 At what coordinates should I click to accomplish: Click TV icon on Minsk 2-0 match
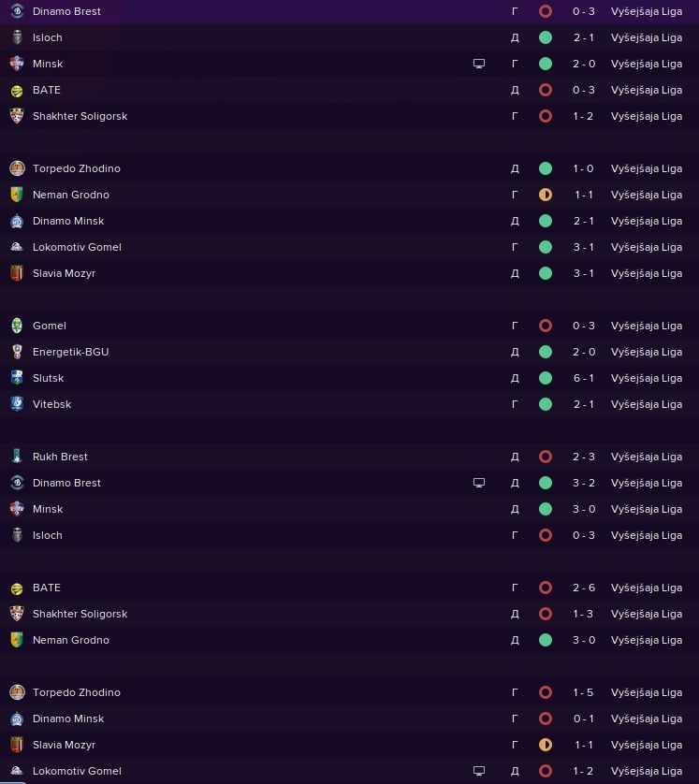(x=479, y=64)
